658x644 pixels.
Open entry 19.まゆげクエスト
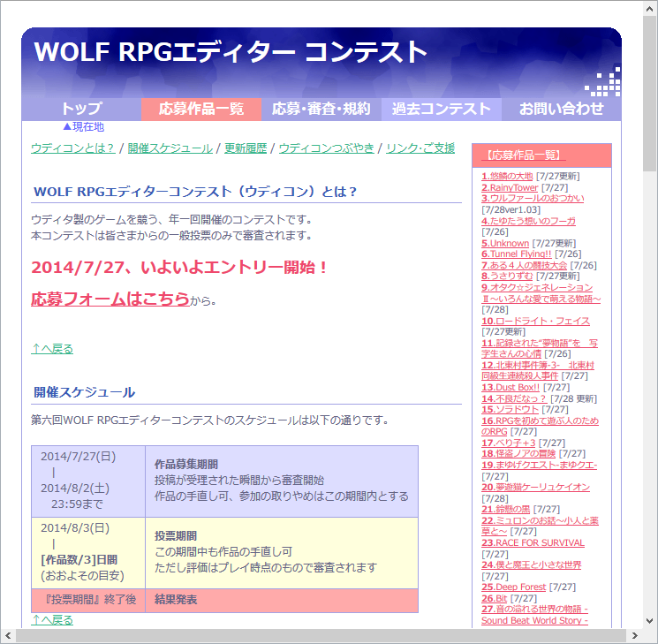pyautogui.click(x=540, y=466)
